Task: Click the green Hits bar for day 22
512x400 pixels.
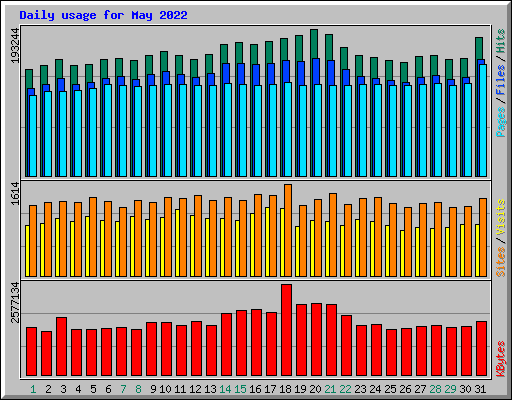Action: coord(344,58)
